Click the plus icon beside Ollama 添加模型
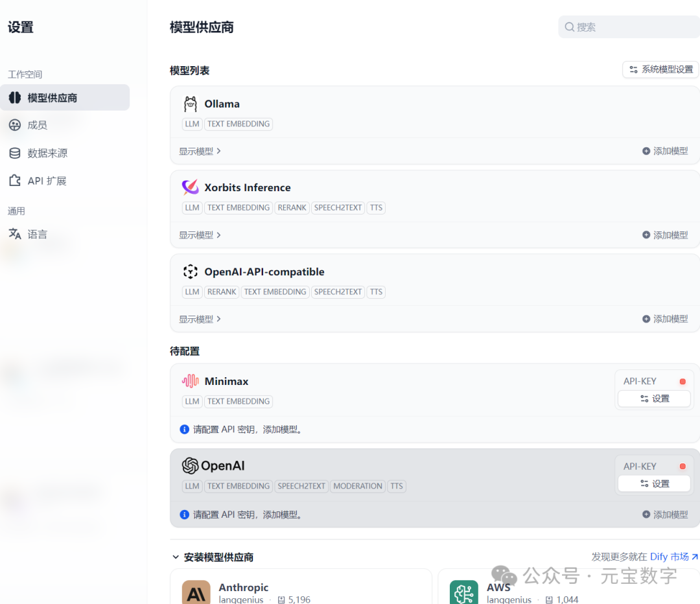The height and width of the screenshot is (604, 700). 646,151
